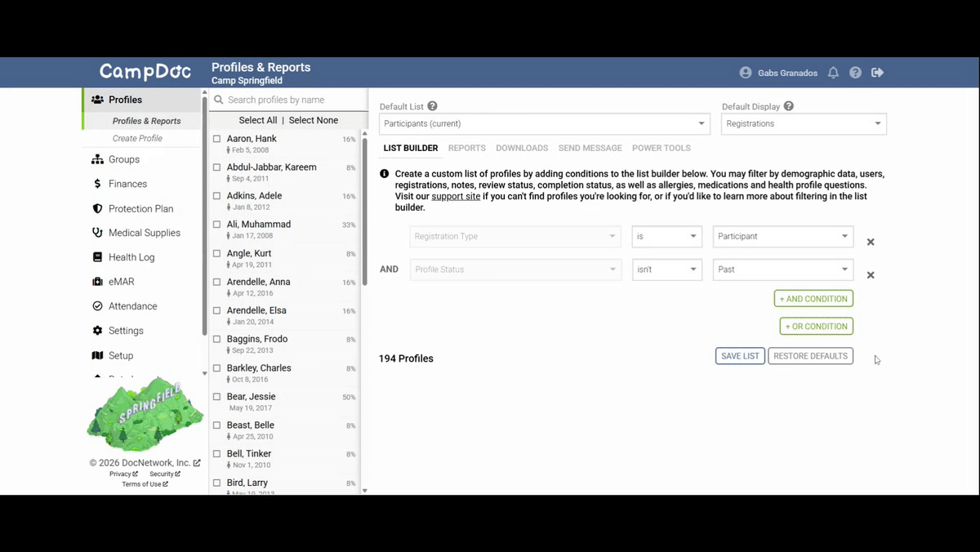The width and height of the screenshot is (980, 552).
Task: Switch to the POWER TOOLS tab
Action: tap(661, 148)
